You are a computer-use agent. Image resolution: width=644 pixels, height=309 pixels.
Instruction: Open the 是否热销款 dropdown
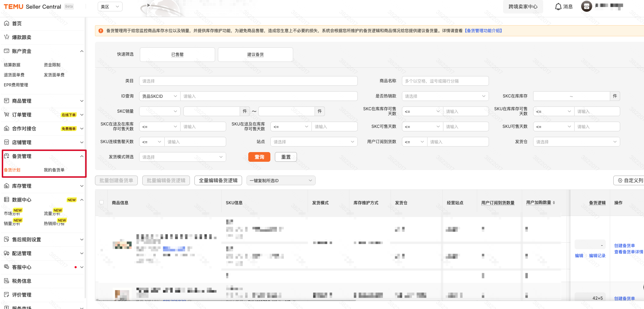[x=445, y=96]
